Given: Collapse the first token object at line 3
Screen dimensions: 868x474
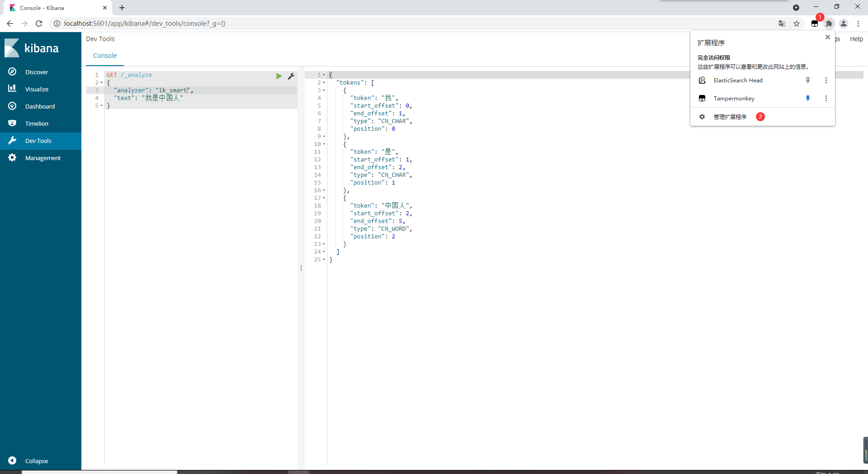Looking at the screenshot, I should point(324,90).
